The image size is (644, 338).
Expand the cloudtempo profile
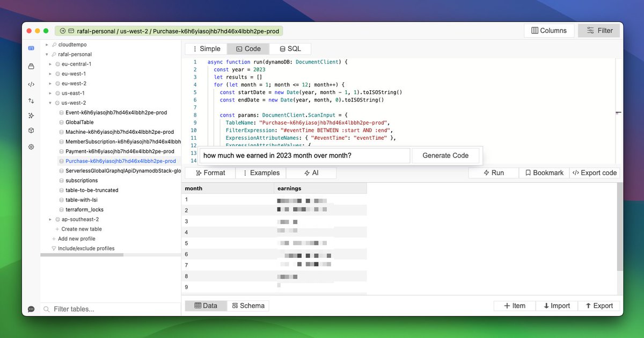click(47, 45)
